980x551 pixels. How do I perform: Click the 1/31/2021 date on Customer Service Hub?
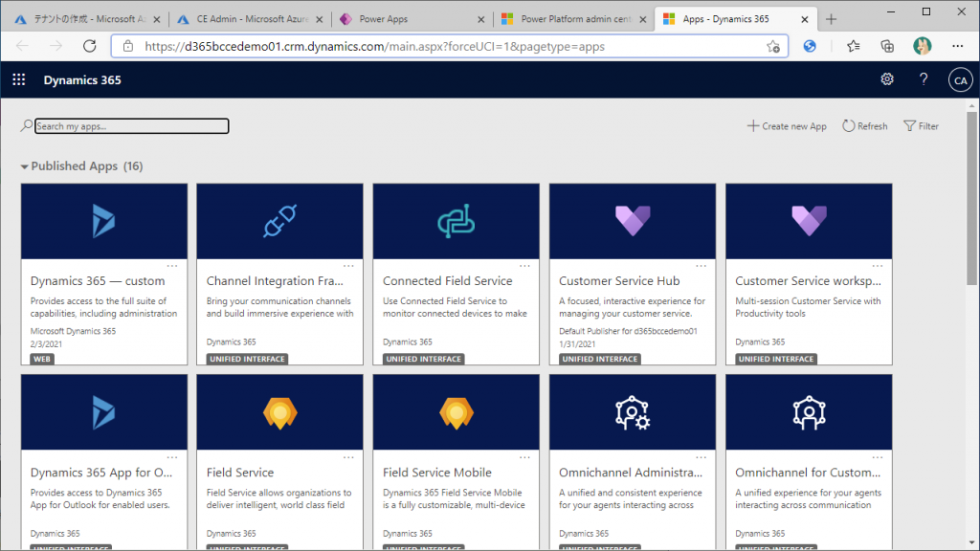click(577, 344)
